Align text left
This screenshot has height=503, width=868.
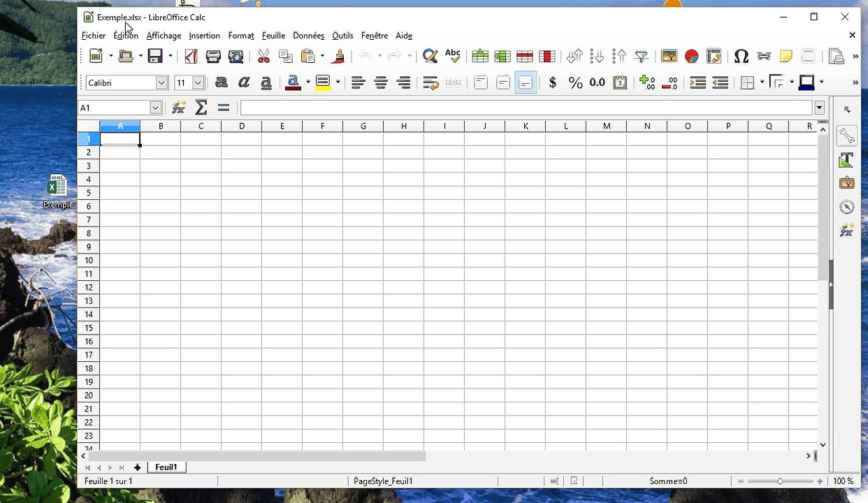pos(359,82)
